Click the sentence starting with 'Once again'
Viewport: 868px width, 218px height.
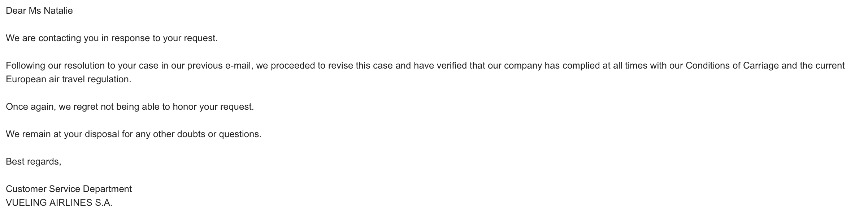click(130, 107)
